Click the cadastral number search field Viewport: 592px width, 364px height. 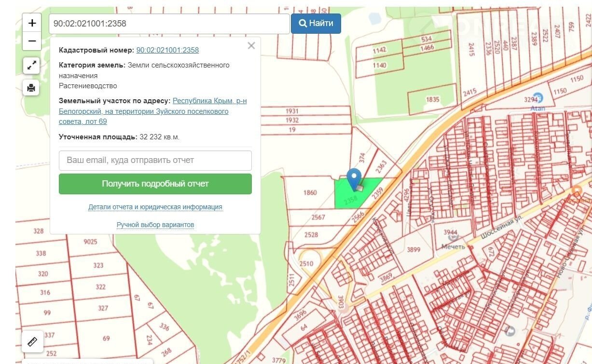pyautogui.click(x=169, y=24)
